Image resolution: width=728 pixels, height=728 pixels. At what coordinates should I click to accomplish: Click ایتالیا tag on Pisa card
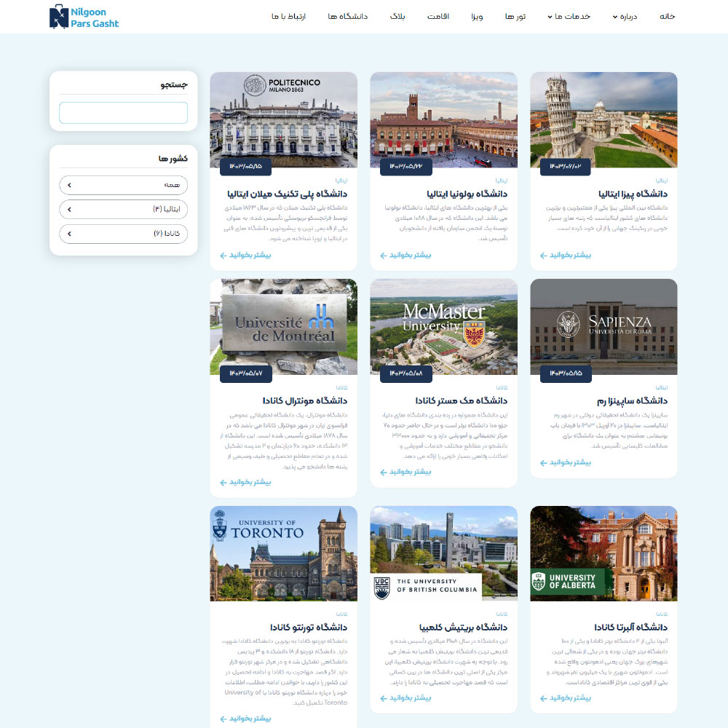pos(662,181)
